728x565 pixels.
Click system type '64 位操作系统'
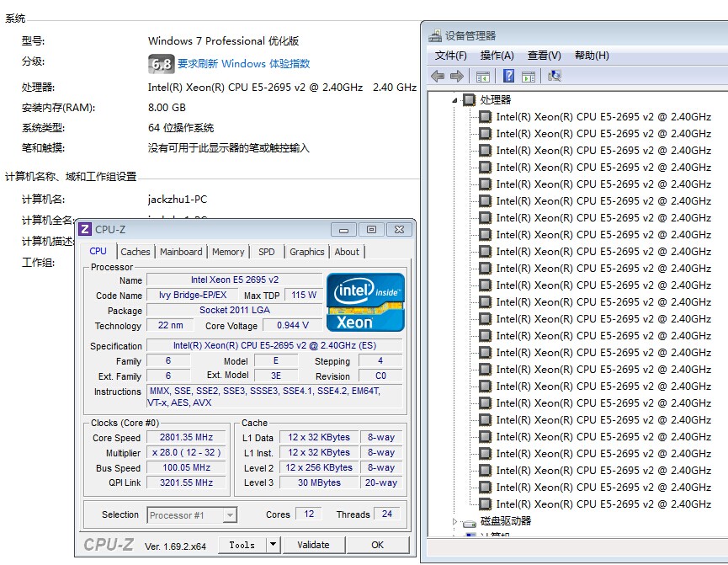click(x=181, y=128)
